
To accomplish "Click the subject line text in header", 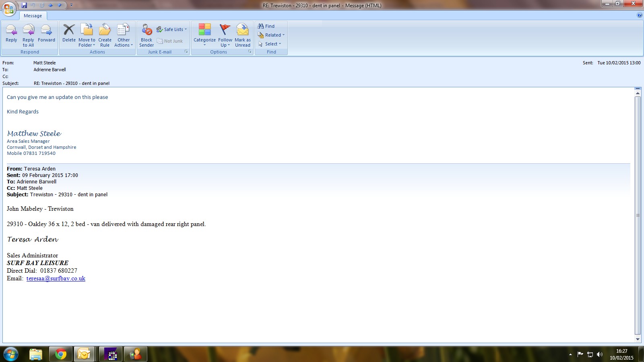I will 72,83.
